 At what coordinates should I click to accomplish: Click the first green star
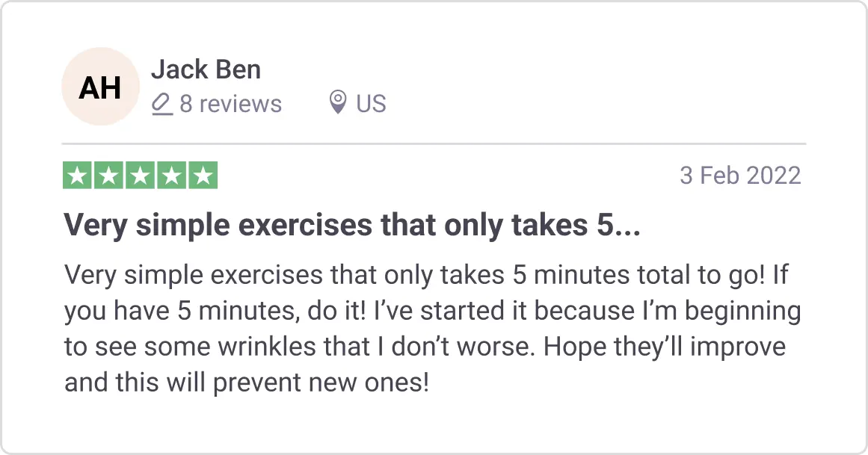tap(78, 176)
